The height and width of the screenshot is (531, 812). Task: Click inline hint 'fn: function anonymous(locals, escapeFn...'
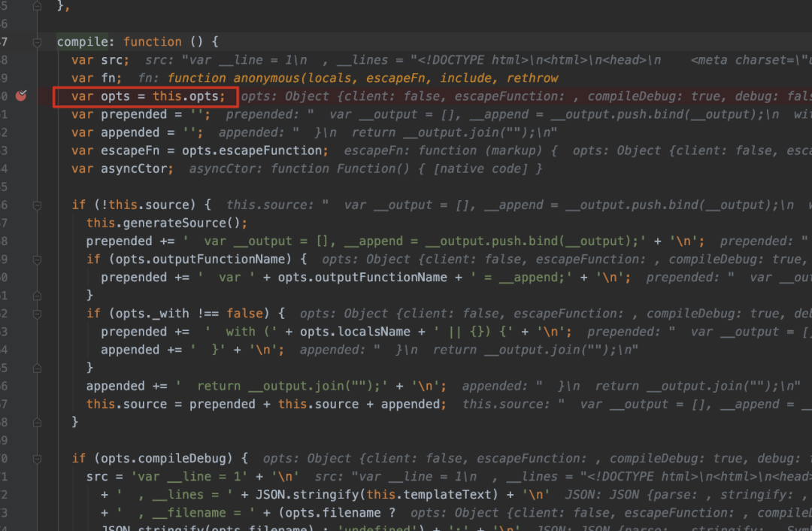coord(349,78)
